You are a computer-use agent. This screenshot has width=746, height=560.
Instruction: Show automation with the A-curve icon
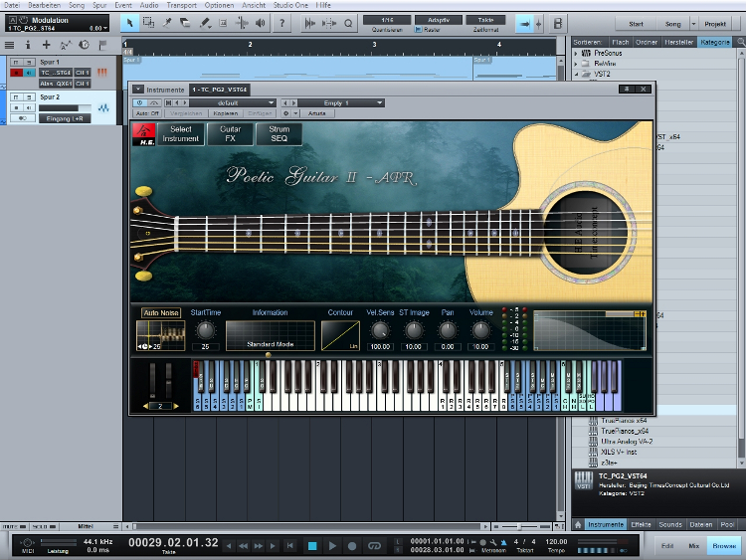(66, 45)
